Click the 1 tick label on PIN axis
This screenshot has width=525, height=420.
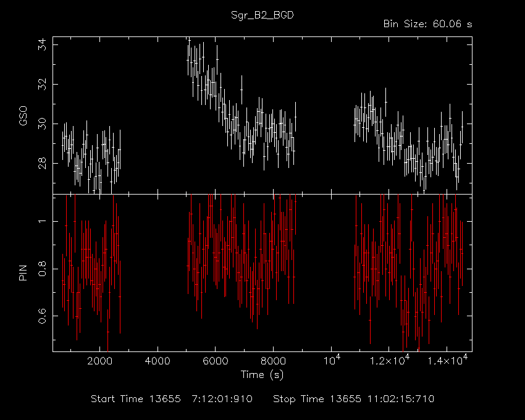point(42,221)
